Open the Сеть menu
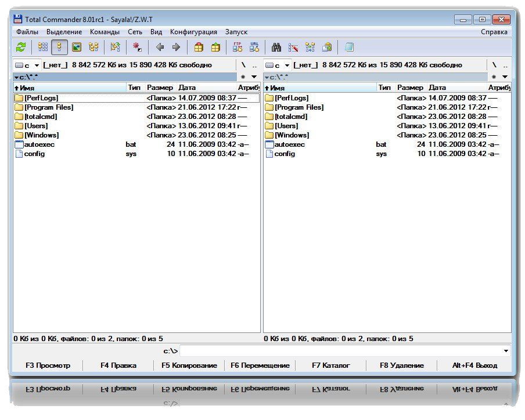The image size is (525, 420). 135,32
